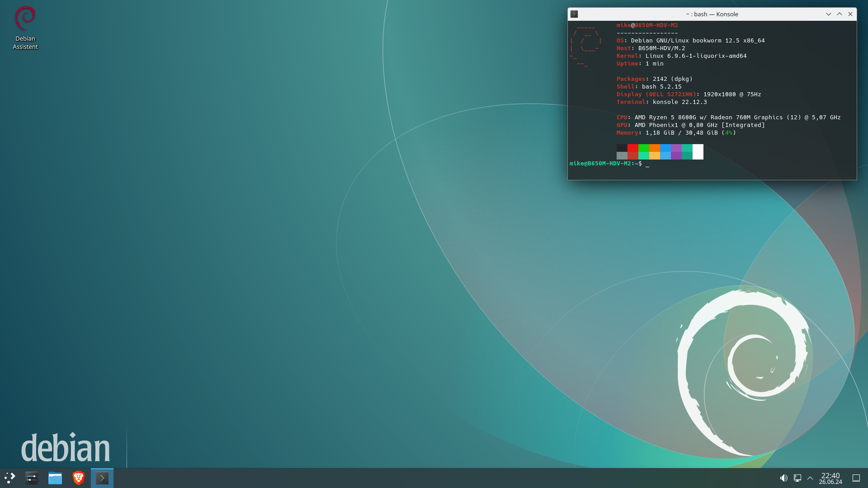The image size is (868, 488).
Task: Expand hidden system tray icons with the chevron
Action: click(x=810, y=478)
